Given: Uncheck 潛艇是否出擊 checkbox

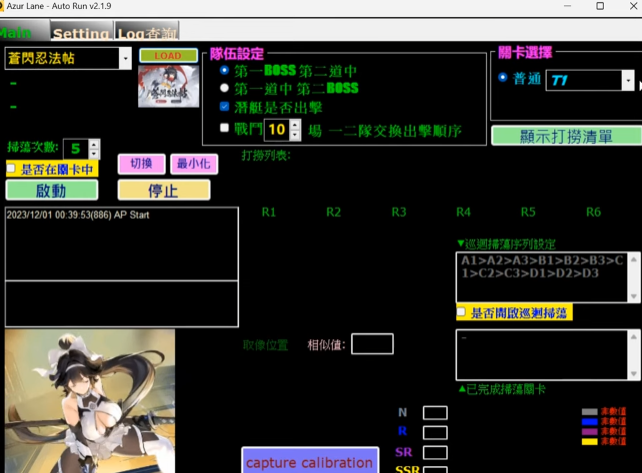Looking at the screenshot, I should tap(224, 106).
